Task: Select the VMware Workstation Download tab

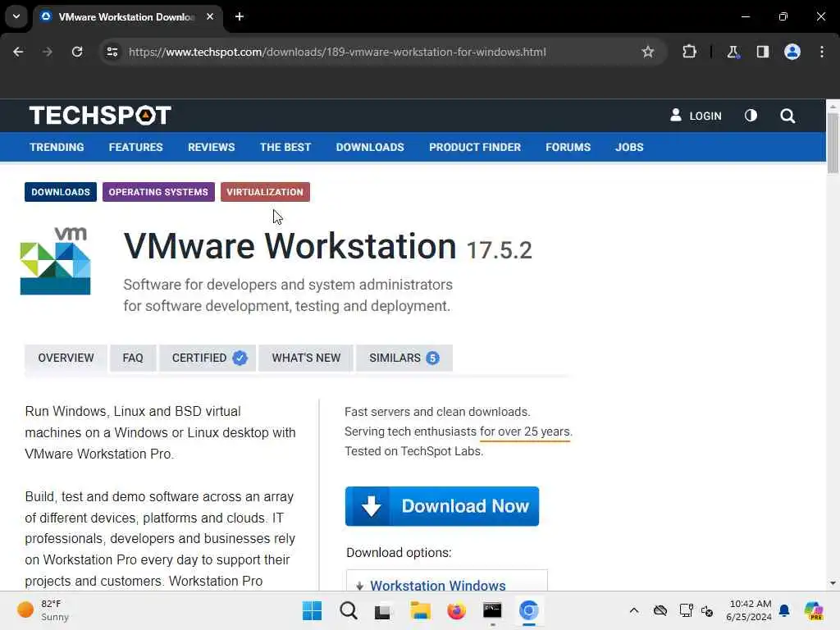Action: point(127,16)
